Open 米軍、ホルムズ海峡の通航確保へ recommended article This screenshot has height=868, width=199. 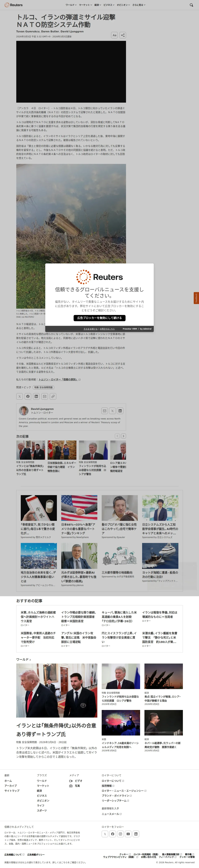tap(38, 617)
